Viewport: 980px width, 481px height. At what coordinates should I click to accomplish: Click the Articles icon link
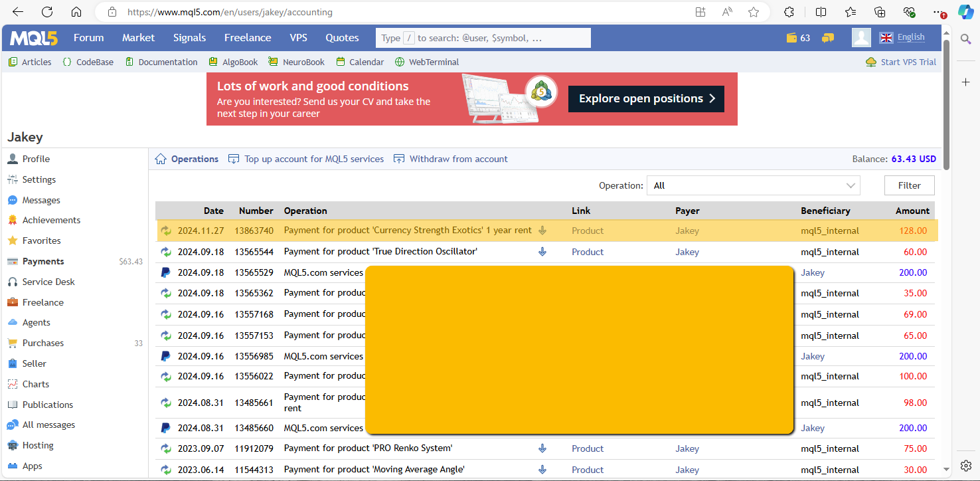point(30,62)
